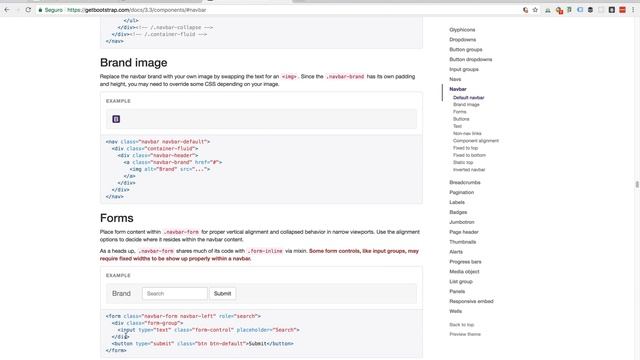Click the Bootstrap brand image in the example

(116, 119)
